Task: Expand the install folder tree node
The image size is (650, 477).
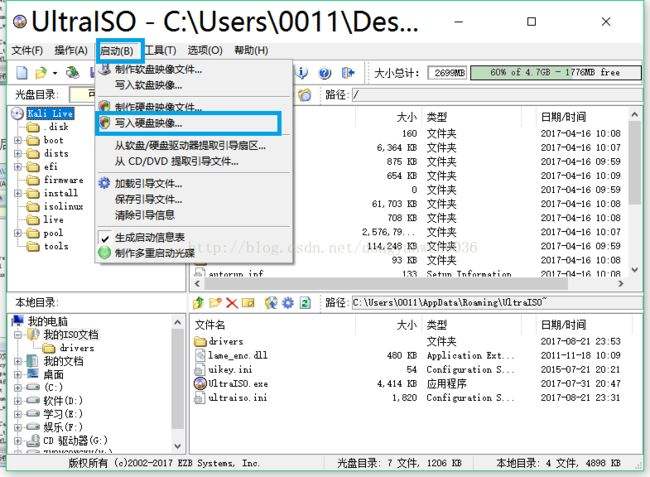Action: tap(17, 193)
